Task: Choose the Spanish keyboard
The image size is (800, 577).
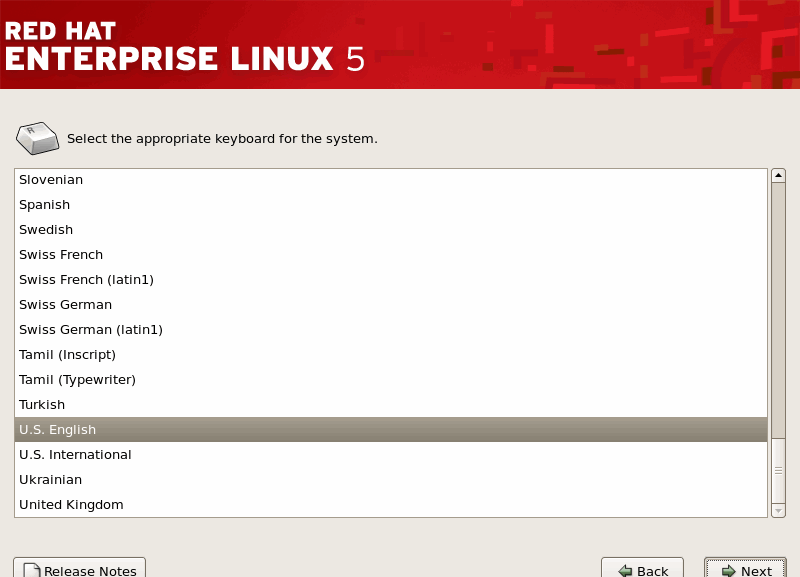Action: (45, 205)
